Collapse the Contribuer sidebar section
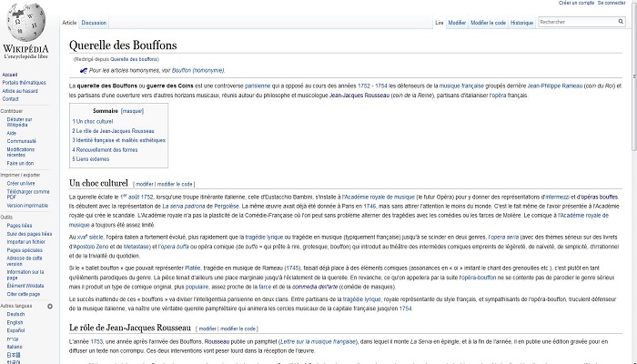 click(12, 110)
